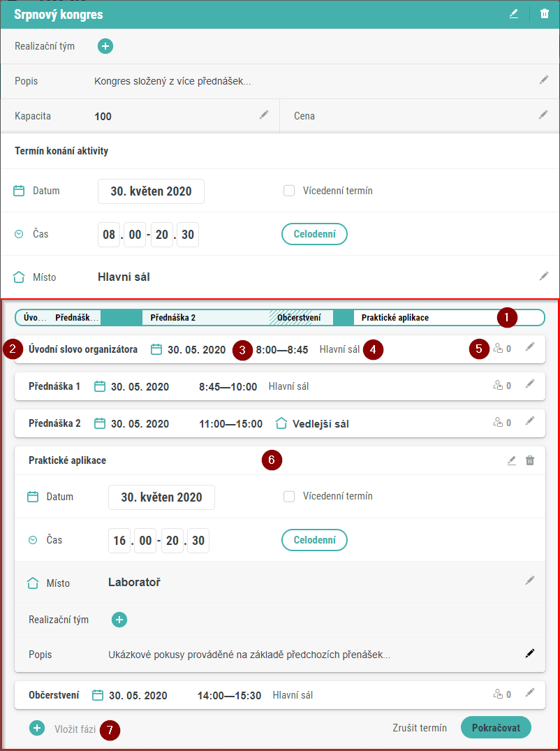Open the 30. květen 2020 date picker at top
560x751 pixels.
tap(151, 191)
